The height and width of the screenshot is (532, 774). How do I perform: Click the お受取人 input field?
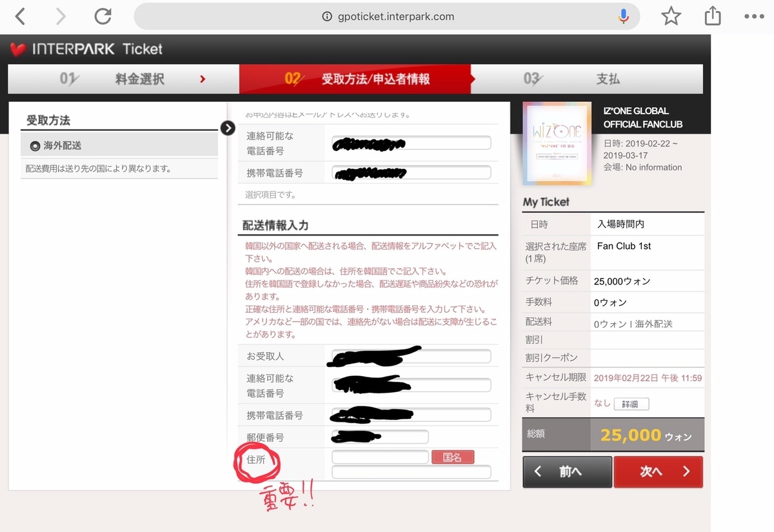(412, 357)
